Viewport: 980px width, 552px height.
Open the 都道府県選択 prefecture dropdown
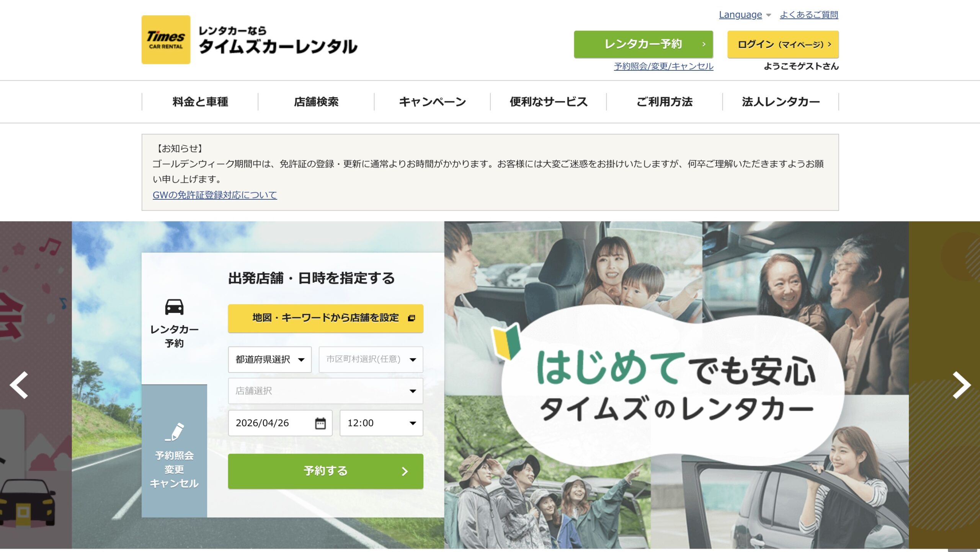pyautogui.click(x=269, y=359)
